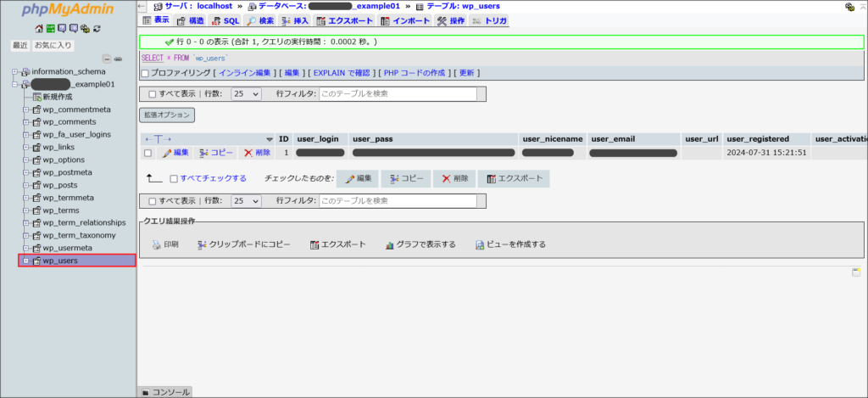Open the 挿入 tab
Image resolution: width=868 pixels, height=398 pixels.
pyautogui.click(x=294, y=21)
